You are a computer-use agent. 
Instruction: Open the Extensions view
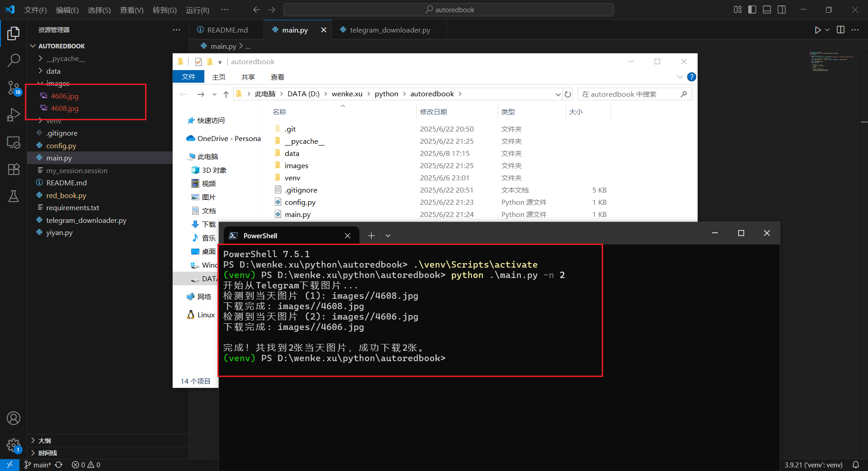(x=14, y=169)
